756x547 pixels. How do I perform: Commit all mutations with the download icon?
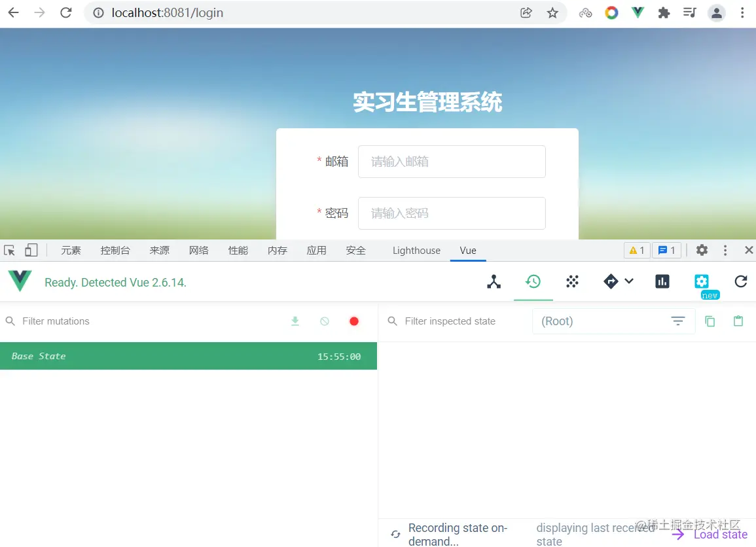click(x=295, y=321)
